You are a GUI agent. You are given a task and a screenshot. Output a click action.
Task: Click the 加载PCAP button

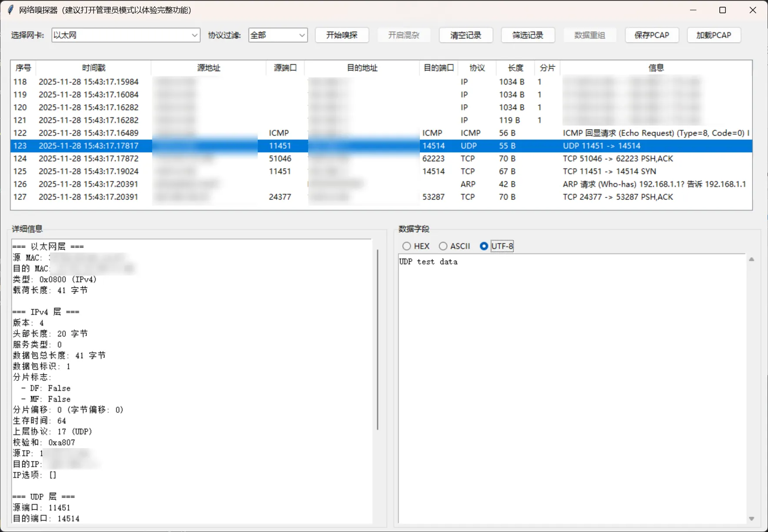click(714, 35)
